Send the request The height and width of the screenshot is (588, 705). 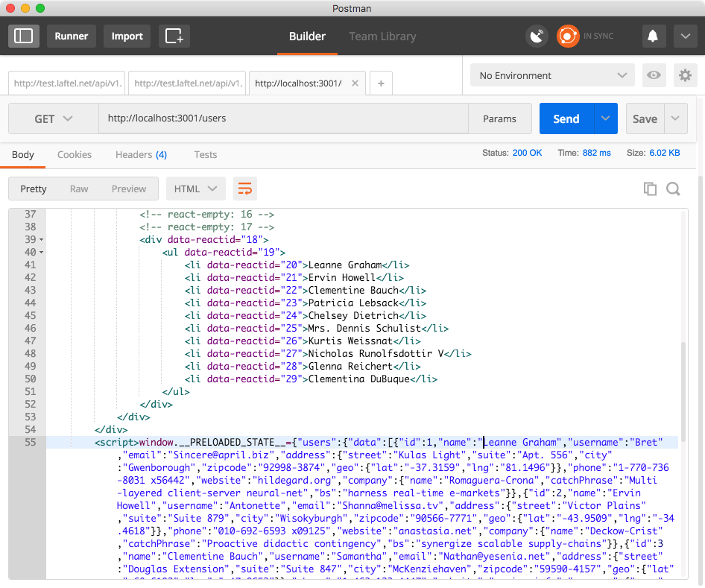coord(566,118)
